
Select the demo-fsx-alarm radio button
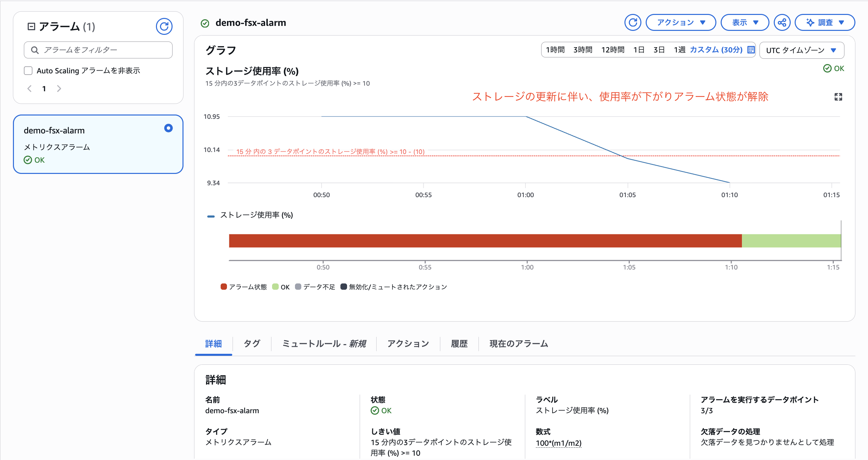point(168,128)
